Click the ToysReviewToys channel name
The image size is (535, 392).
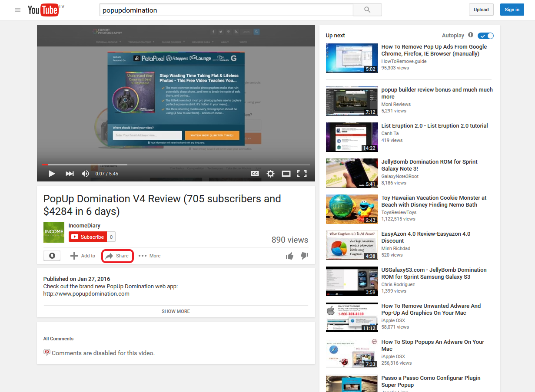(x=399, y=212)
